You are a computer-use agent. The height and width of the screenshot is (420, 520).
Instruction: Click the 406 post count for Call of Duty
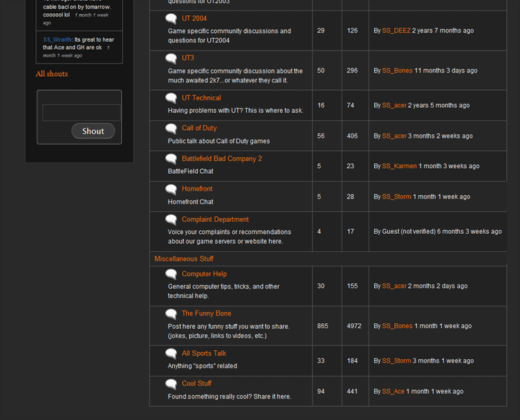click(352, 136)
